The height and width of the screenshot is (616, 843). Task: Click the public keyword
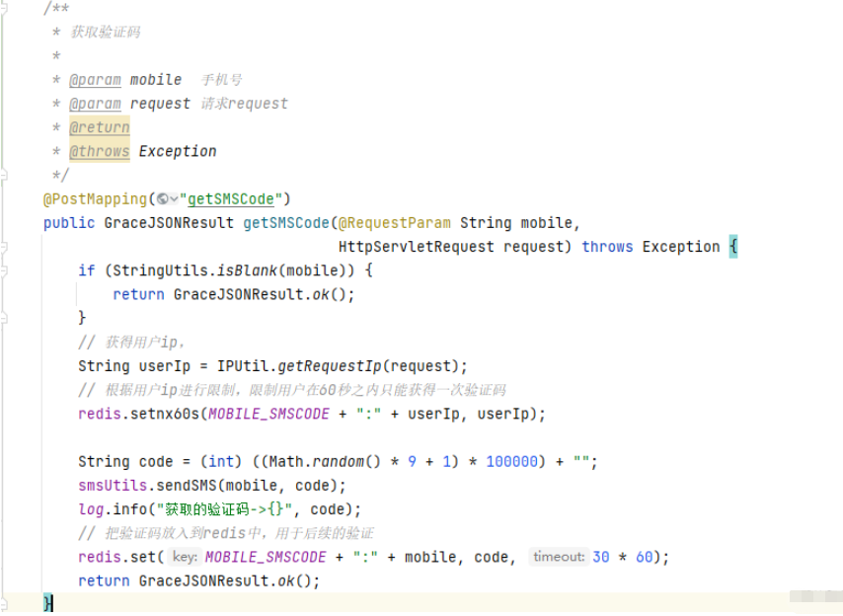click(x=69, y=223)
